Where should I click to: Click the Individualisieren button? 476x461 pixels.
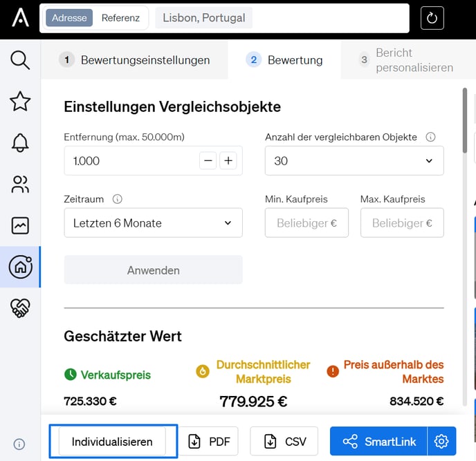click(112, 442)
